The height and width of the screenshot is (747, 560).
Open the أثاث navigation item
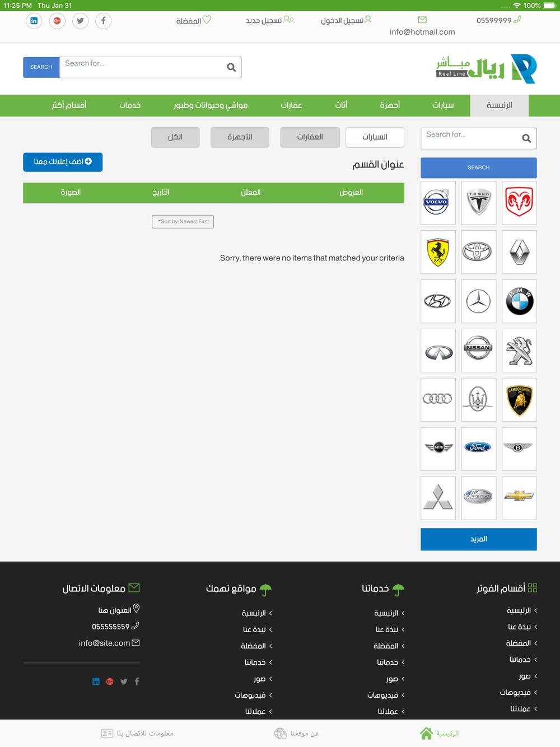(x=342, y=105)
